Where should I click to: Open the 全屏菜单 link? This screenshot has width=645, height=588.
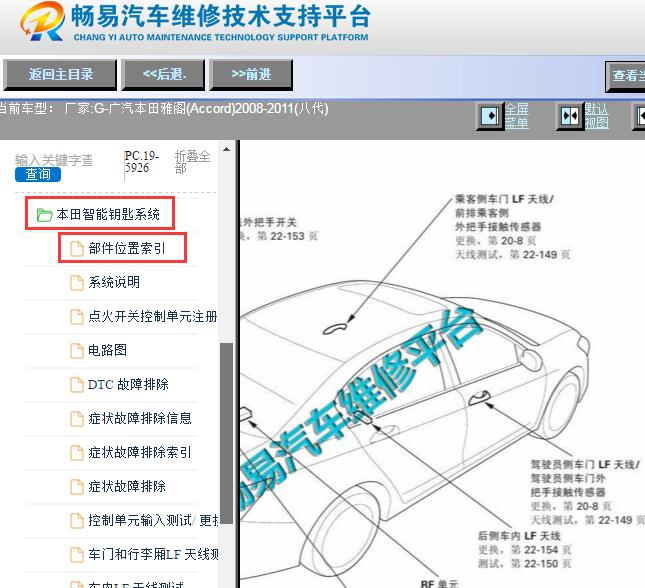[x=517, y=116]
